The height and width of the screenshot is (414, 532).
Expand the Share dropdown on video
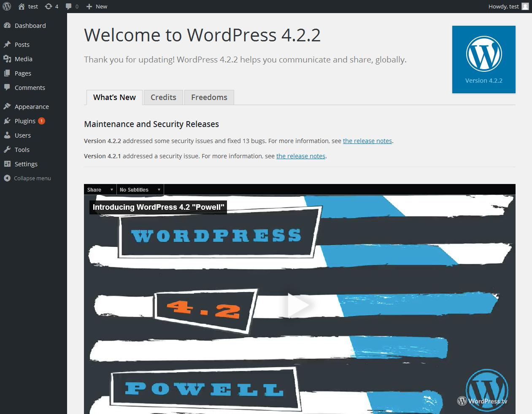pos(100,190)
